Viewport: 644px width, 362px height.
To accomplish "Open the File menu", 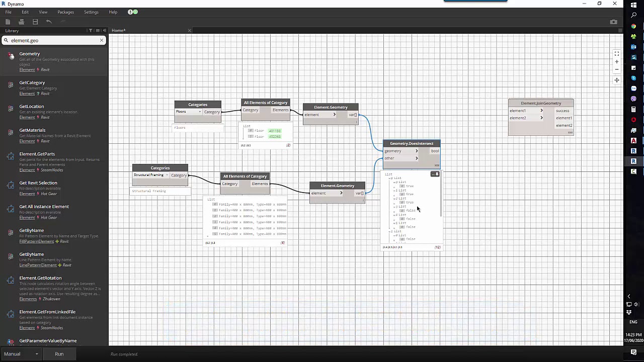I will [x=9, y=12].
